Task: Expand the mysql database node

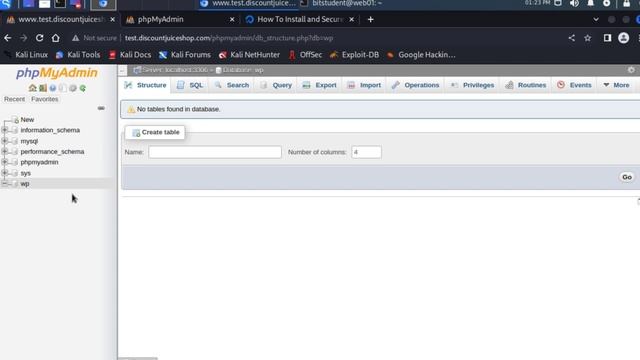Action: point(4,141)
